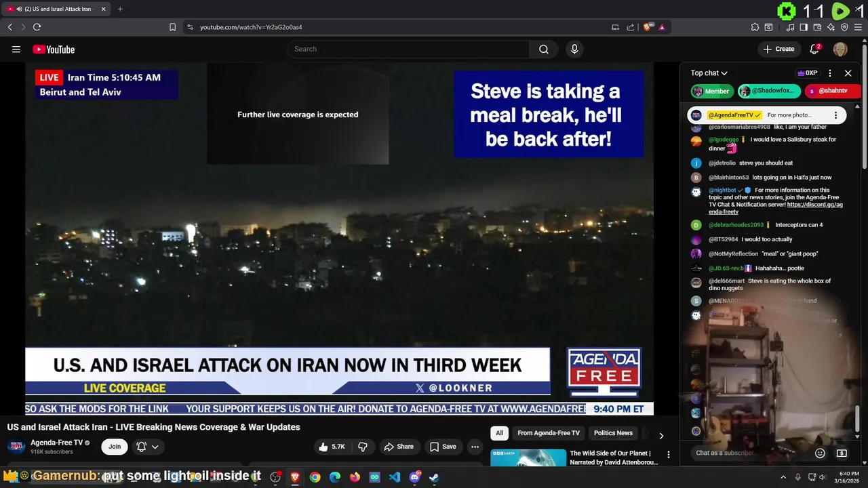Select Politics News chip

point(613,433)
